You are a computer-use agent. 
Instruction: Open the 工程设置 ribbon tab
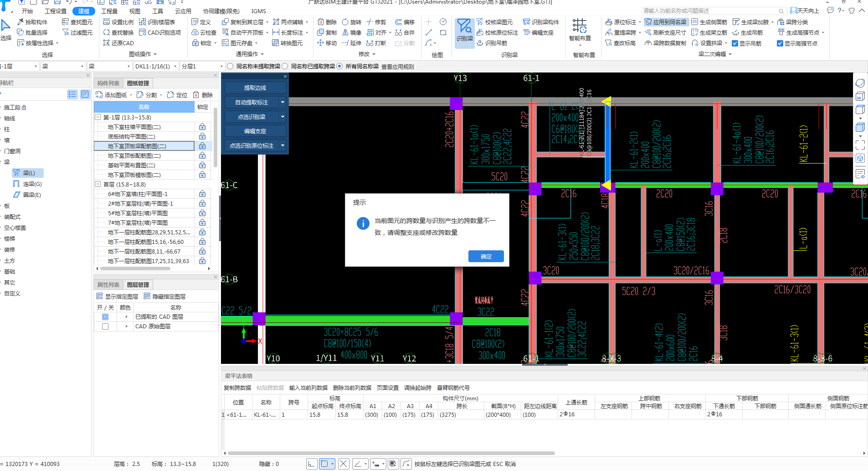pos(56,11)
